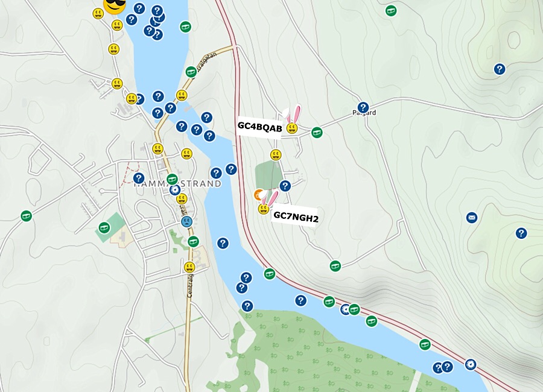The width and height of the screenshot is (543, 392).
Task: Select the green cache on road southeast of GC7NGH2
Action: [x=335, y=266]
